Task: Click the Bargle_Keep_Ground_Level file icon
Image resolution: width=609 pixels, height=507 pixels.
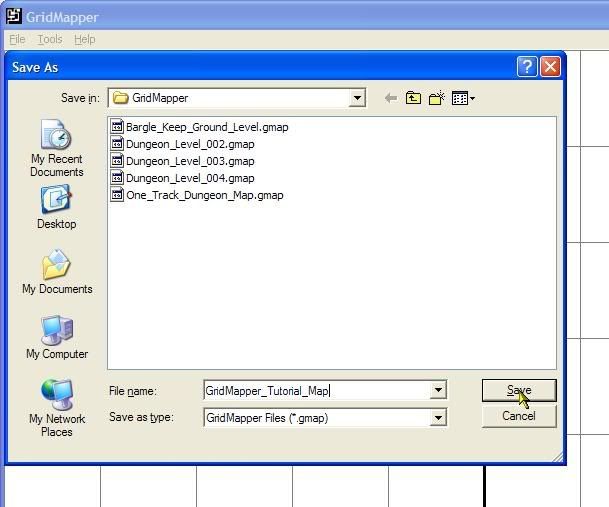Action: tap(117, 127)
